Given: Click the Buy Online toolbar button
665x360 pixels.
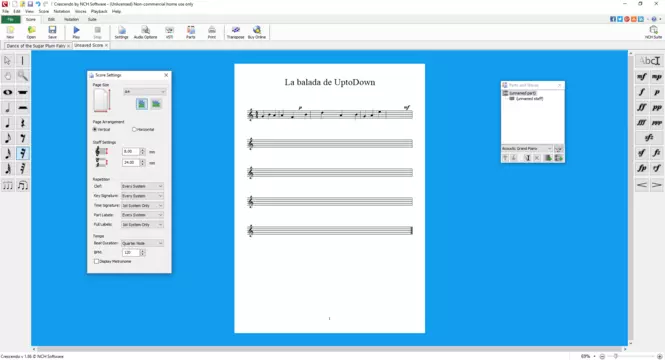Looking at the screenshot, I should 257,32.
